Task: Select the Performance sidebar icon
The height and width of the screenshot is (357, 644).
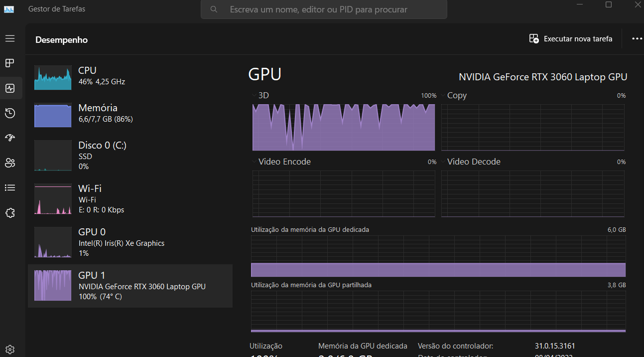Action: (x=10, y=88)
